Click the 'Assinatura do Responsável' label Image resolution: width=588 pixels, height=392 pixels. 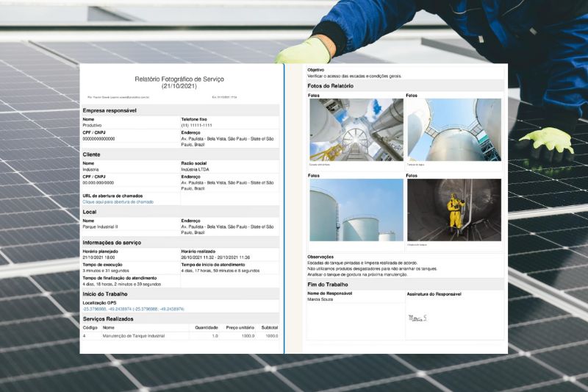click(x=434, y=294)
